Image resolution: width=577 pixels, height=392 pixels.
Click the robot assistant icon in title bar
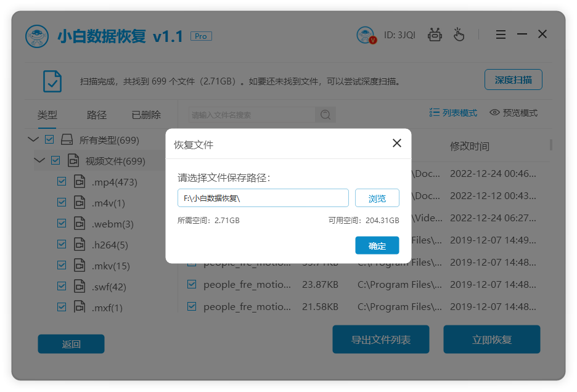pyautogui.click(x=435, y=35)
